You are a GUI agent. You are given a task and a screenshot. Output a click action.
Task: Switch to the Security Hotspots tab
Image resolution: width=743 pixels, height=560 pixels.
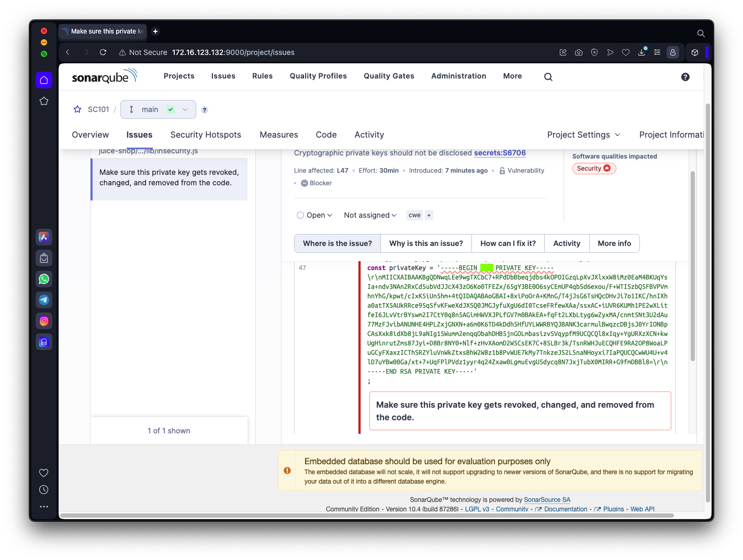206,135
